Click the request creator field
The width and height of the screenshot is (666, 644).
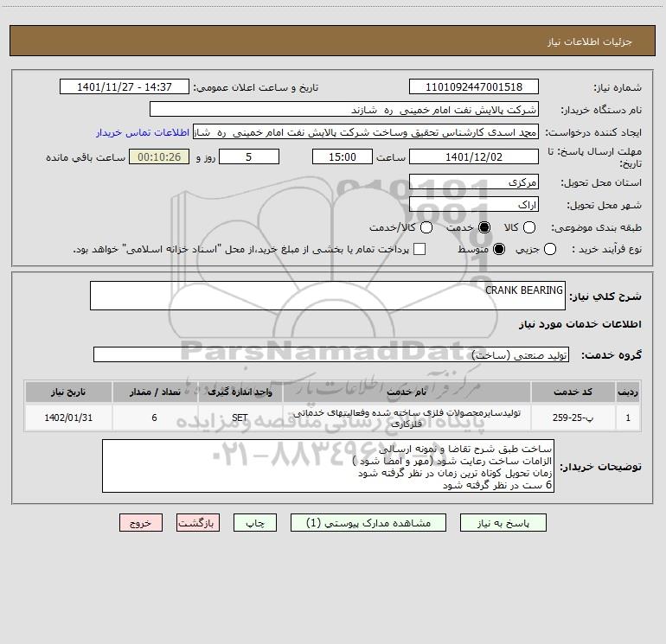click(x=366, y=132)
